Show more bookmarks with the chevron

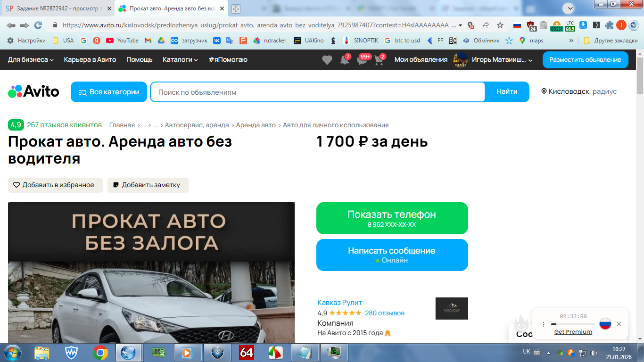point(571,41)
